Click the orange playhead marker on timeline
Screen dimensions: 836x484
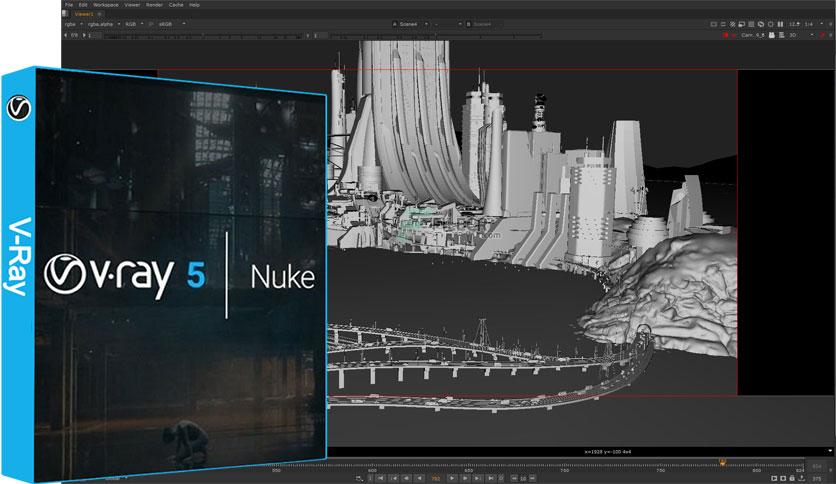click(722, 462)
